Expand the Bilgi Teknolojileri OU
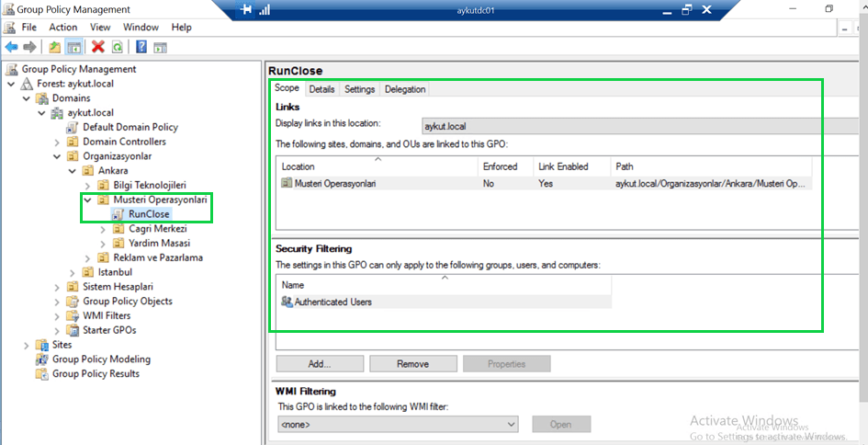 pos(88,186)
